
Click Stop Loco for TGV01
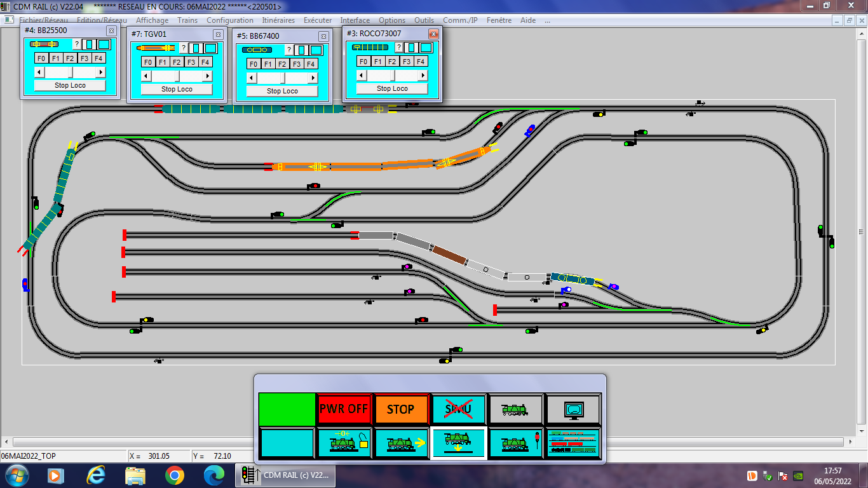177,89
